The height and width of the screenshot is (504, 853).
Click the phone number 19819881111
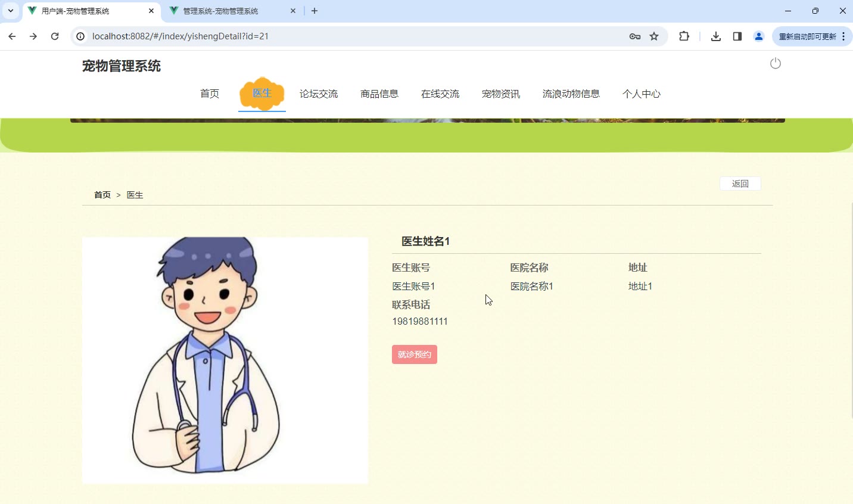coord(420,321)
